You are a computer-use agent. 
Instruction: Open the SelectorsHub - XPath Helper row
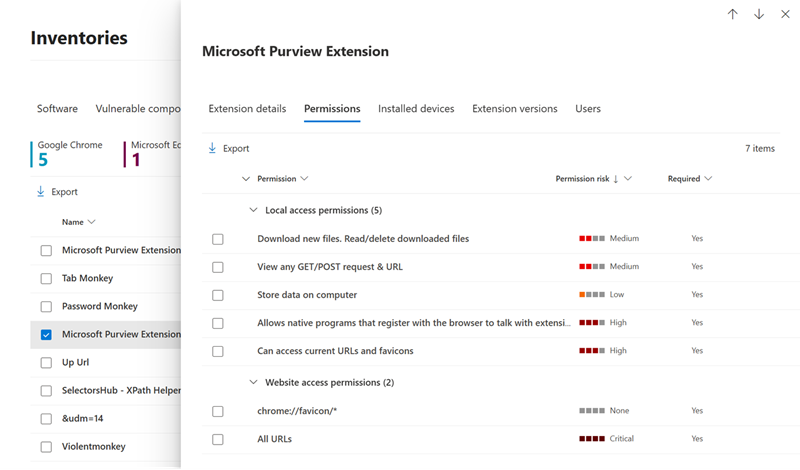(106, 391)
